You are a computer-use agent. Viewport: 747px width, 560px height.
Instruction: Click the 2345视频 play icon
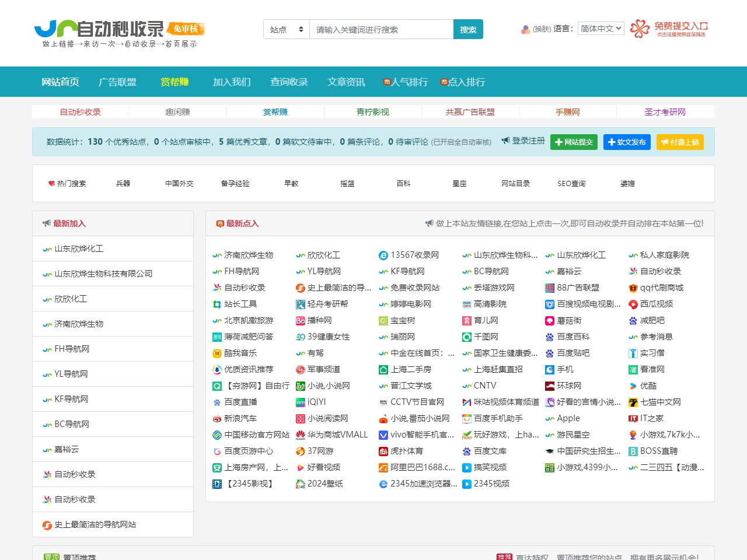click(467, 484)
